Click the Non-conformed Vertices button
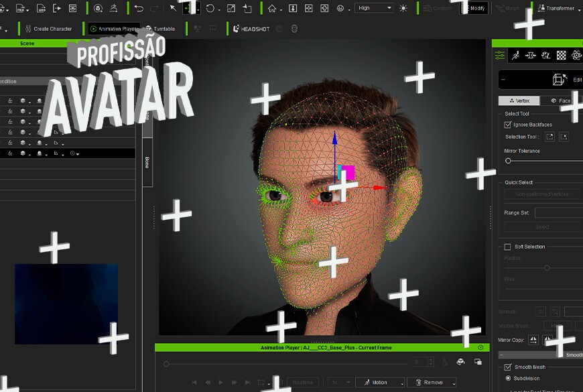This screenshot has height=392, width=583. point(541,194)
